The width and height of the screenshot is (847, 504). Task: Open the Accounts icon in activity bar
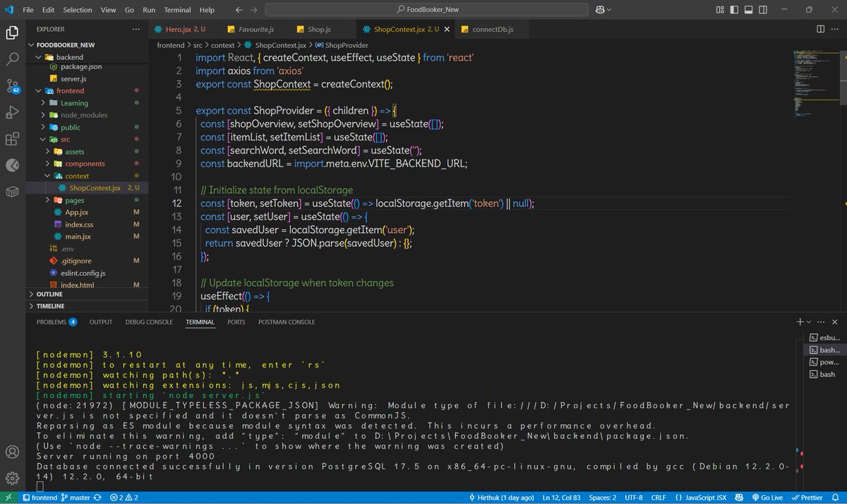pos(12,452)
